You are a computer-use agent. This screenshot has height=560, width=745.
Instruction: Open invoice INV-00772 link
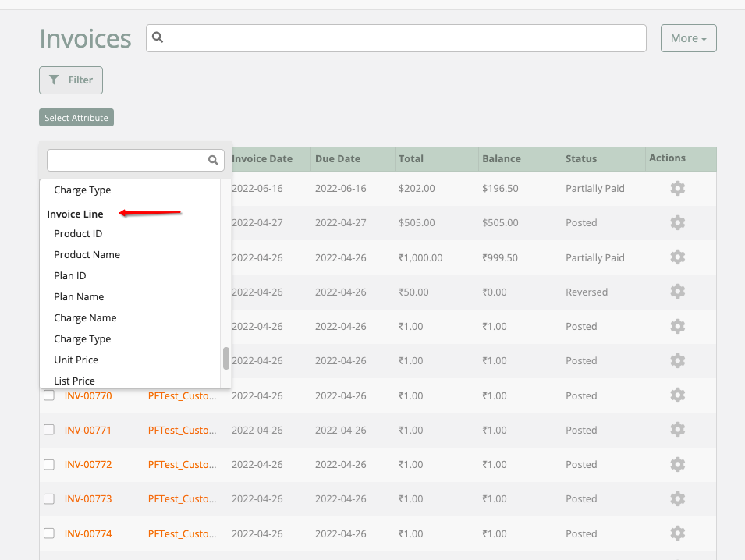coord(88,465)
